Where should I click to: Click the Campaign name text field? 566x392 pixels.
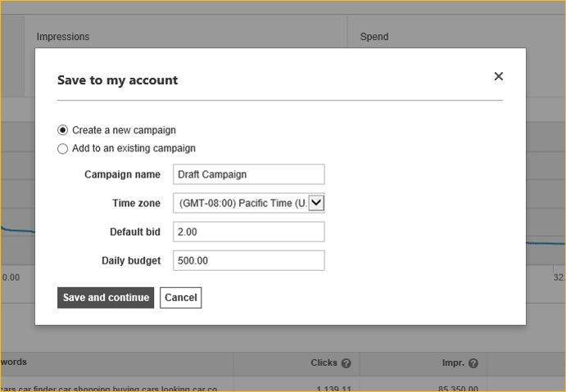(x=249, y=174)
